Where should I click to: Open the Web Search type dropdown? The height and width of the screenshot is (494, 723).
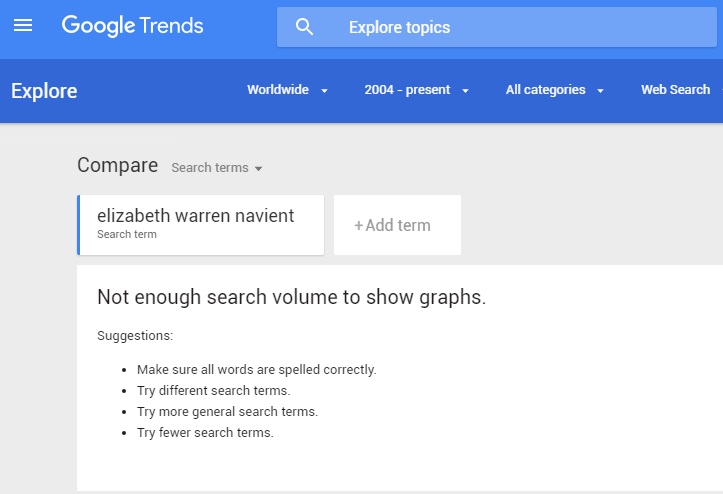(x=682, y=89)
